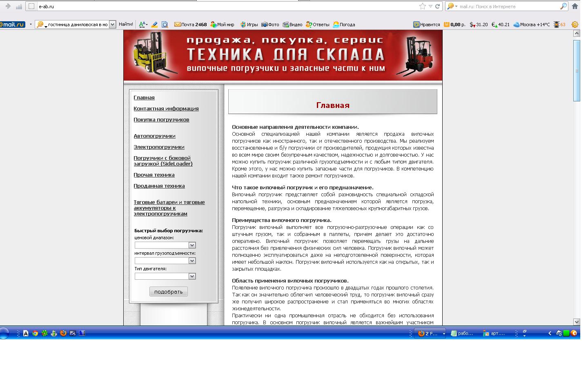Click the browser forward arrow button

8,6
